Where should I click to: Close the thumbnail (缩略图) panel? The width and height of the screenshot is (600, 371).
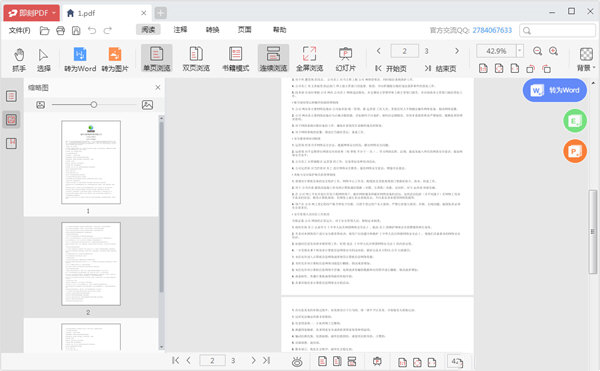click(x=158, y=88)
